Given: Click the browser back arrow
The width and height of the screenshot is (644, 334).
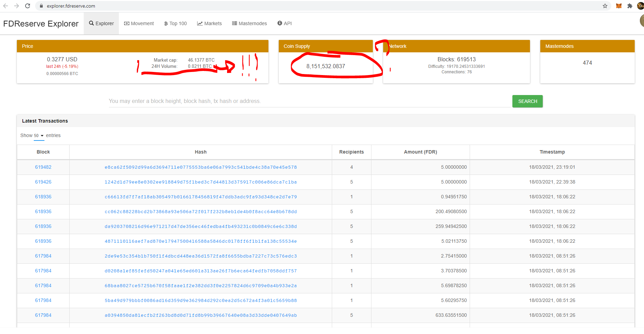Looking at the screenshot, I should (6, 6).
